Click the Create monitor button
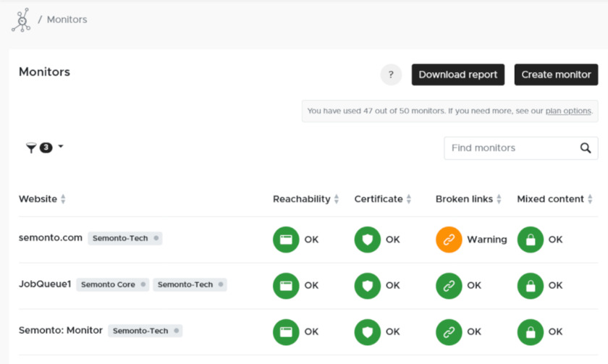 (x=556, y=75)
